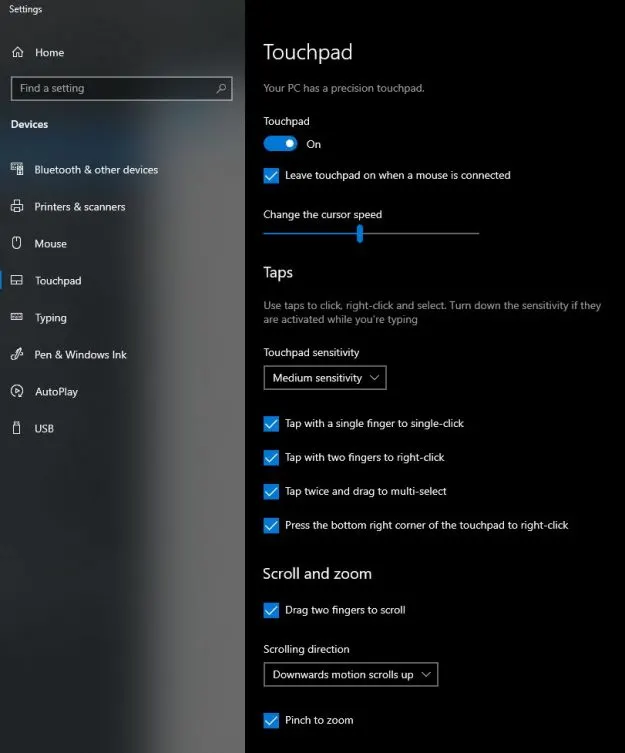
Task: Click the Find a setting search box
Action: click(110, 88)
